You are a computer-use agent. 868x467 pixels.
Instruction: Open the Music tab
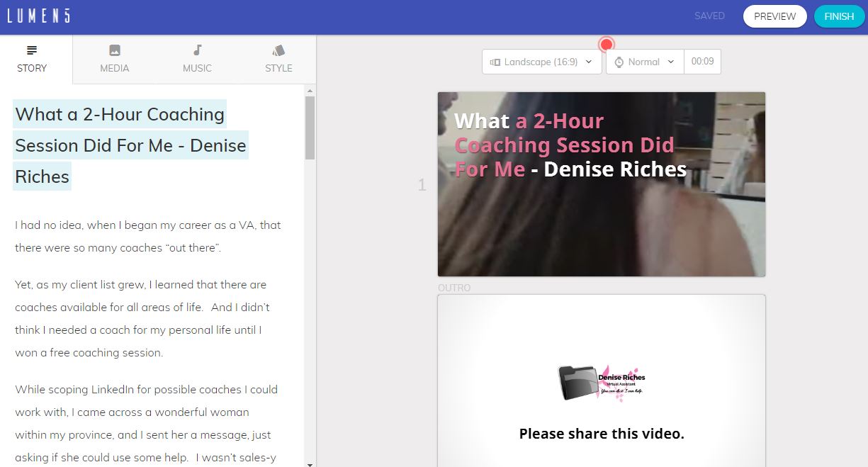point(197,59)
